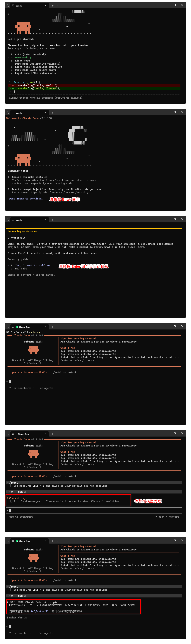Click the shield icon in the Accessing workspace window
The image size is (191, 644).
click(x=8, y=220)
